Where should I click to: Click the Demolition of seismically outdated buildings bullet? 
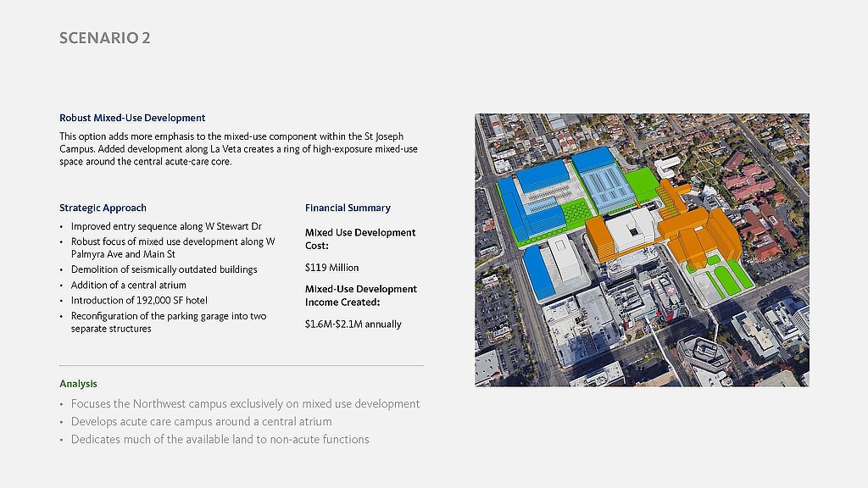164,269
